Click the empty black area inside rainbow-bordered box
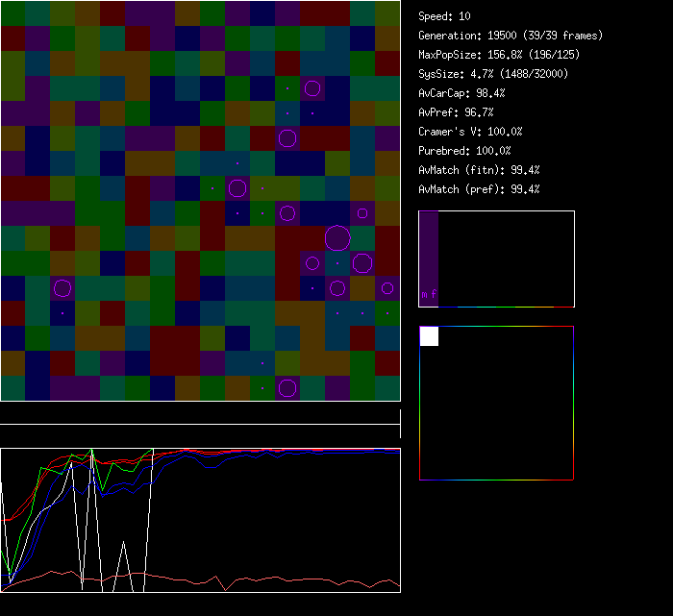673x616 pixels. pos(510,413)
